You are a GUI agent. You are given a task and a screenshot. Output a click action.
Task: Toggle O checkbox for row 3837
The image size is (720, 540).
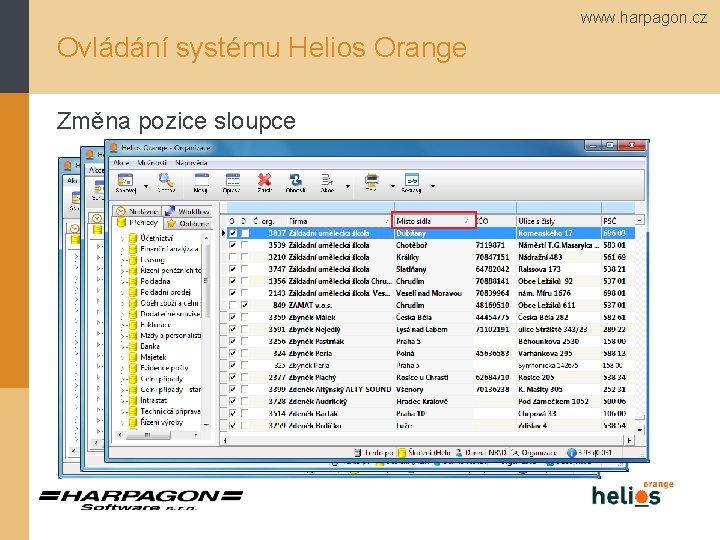coord(233,233)
